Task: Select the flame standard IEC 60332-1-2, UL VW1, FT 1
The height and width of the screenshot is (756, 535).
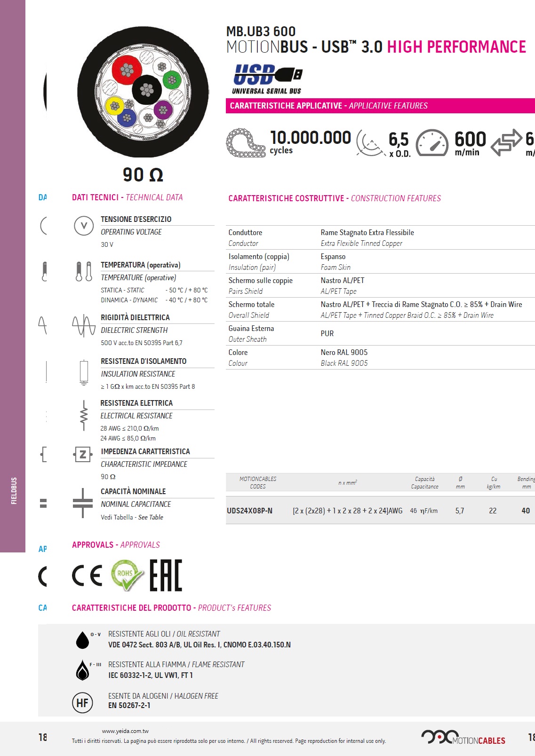Action: [x=151, y=675]
